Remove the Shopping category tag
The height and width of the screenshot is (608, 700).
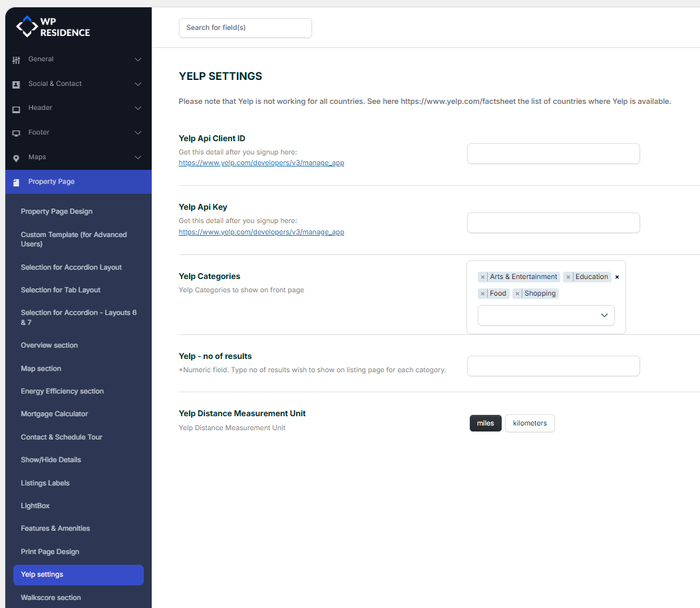pos(517,294)
